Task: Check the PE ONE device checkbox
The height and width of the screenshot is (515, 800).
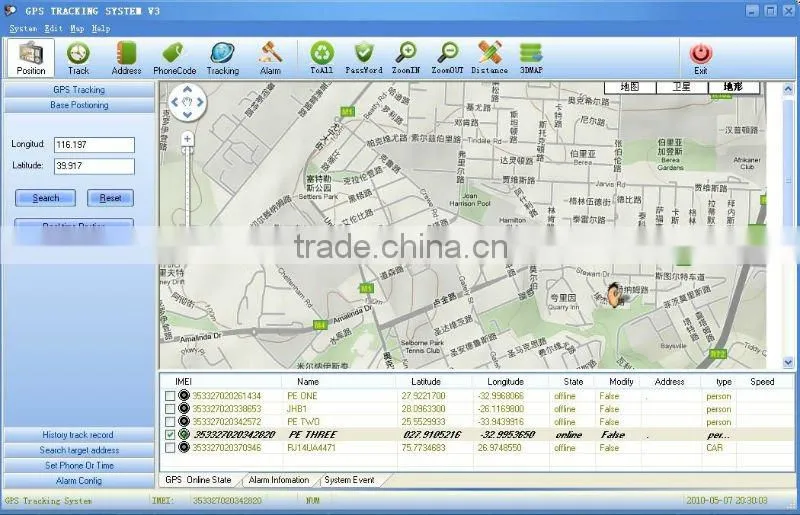Action: click(x=170, y=396)
